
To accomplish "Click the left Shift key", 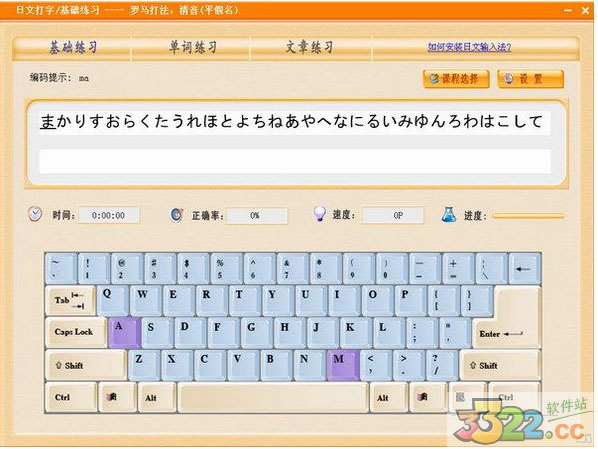I will tap(86, 365).
